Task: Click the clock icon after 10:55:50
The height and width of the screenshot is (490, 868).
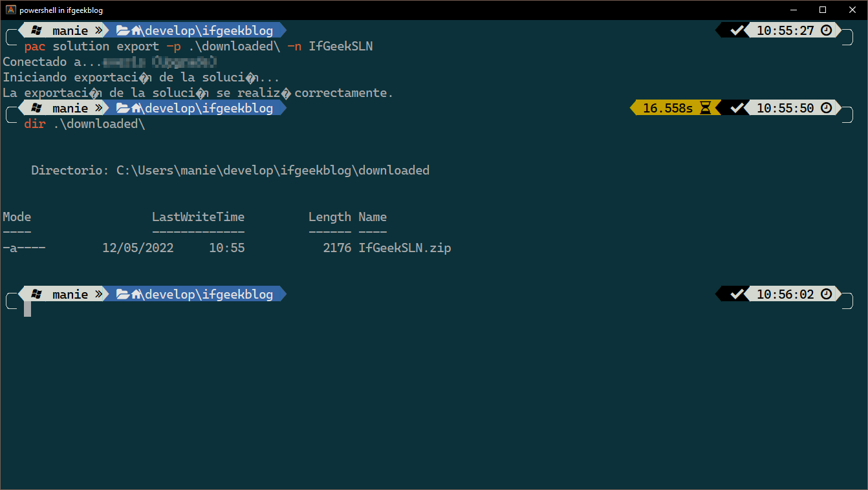Action: [826, 108]
